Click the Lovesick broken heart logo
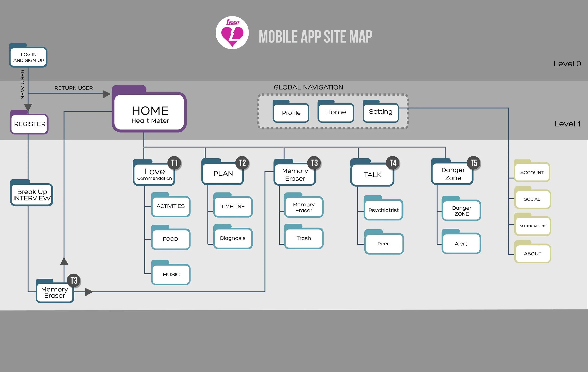Image resolution: width=588 pixels, height=372 pixels. coord(232,33)
